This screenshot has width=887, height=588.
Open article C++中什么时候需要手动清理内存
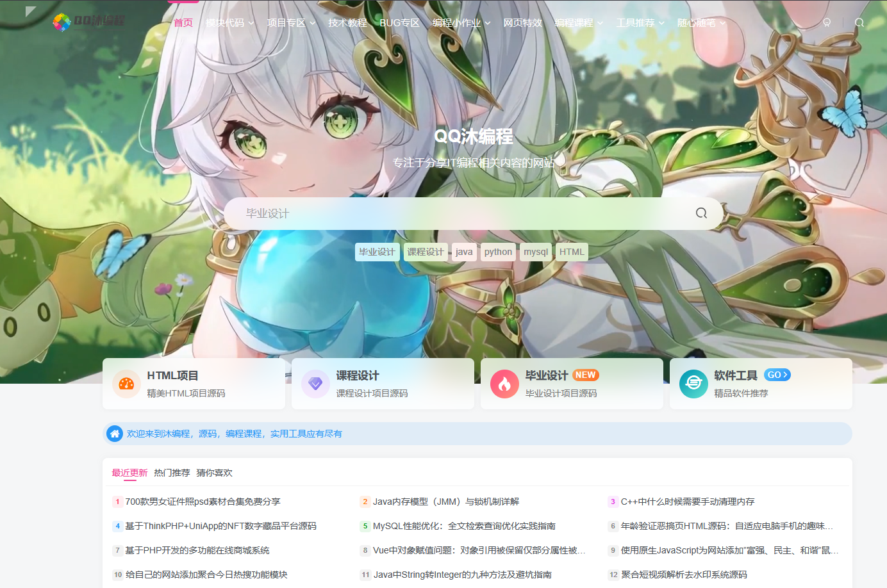pos(688,502)
